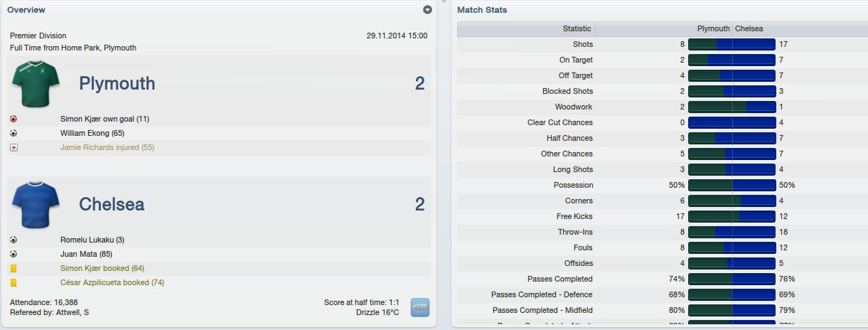
Task: Click the drizzle weather icon
Action: click(420, 308)
